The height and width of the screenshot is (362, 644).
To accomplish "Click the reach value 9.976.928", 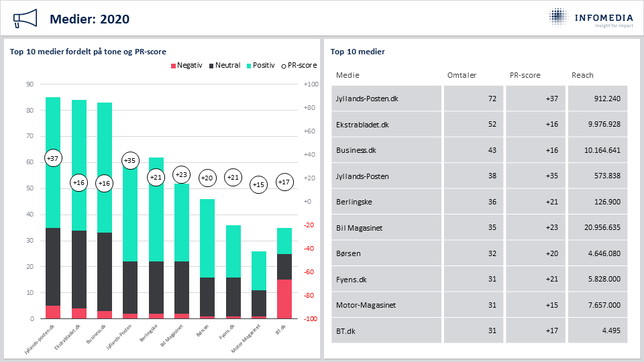I will 604,125.
